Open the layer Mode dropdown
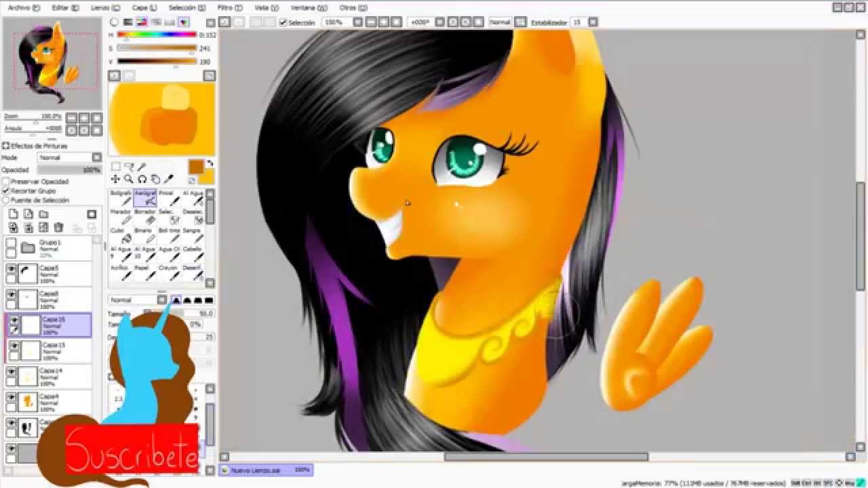This screenshot has width=868, height=488. (69, 157)
